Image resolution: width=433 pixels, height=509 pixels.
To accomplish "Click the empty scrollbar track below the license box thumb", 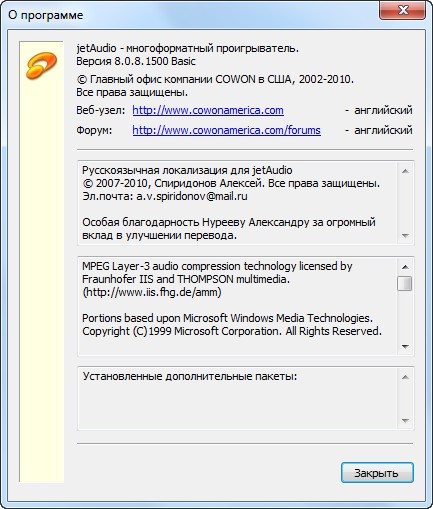I will click(405, 315).
